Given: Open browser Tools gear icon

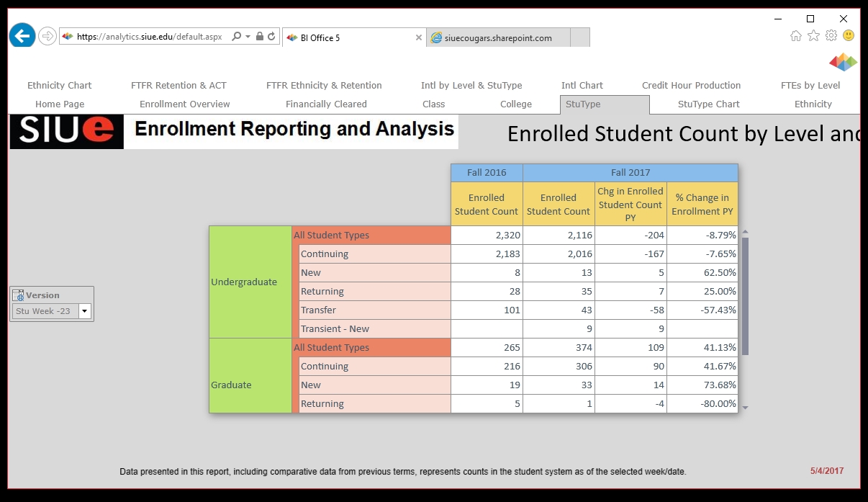Looking at the screenshot, I should [x=831, y=35].
